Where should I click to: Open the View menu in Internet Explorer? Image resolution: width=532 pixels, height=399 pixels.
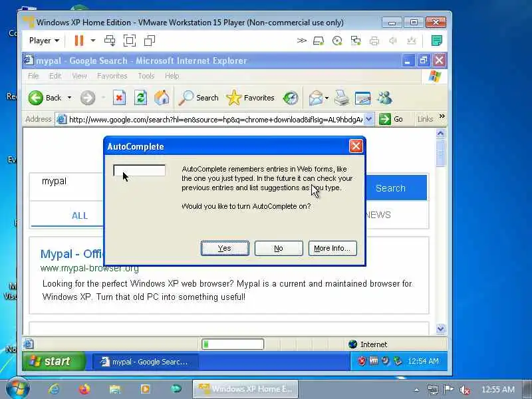(79, 76)
